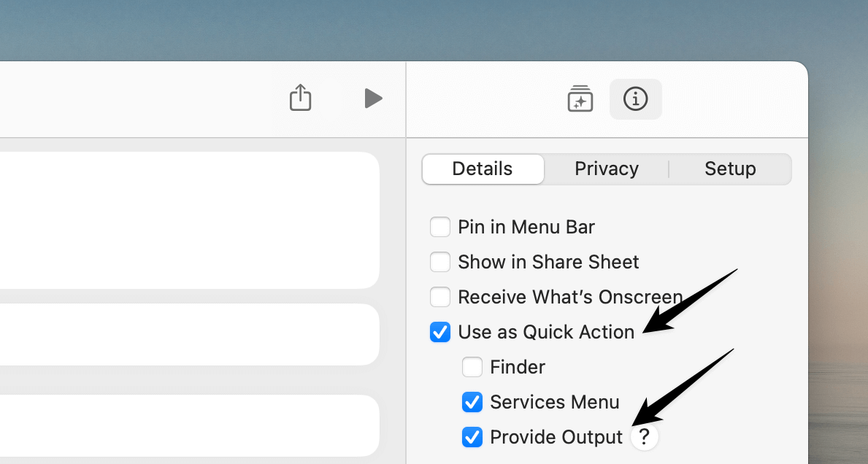Uncheck Use as Quick Action

440,332
